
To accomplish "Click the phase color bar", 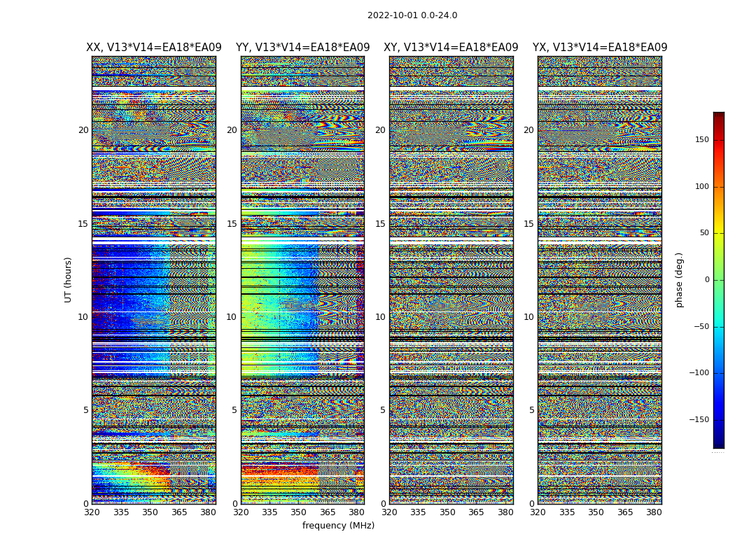I will (719, 280).
